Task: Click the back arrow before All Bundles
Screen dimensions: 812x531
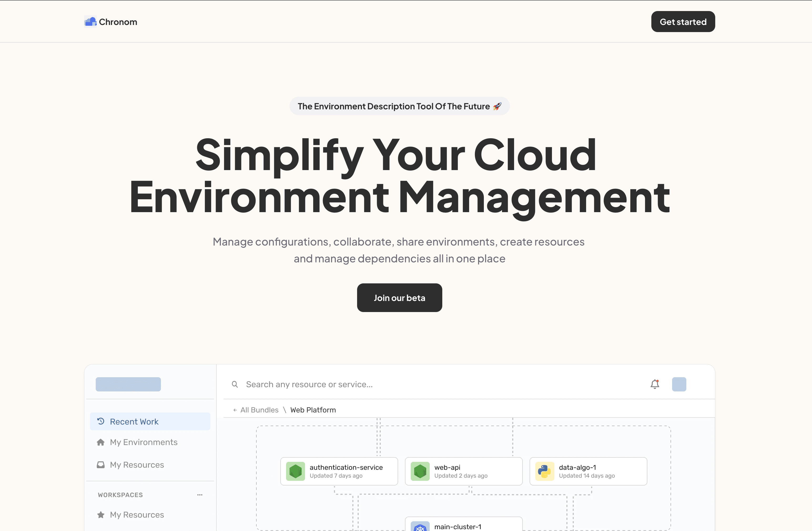Action: click(x=235, y=410)
